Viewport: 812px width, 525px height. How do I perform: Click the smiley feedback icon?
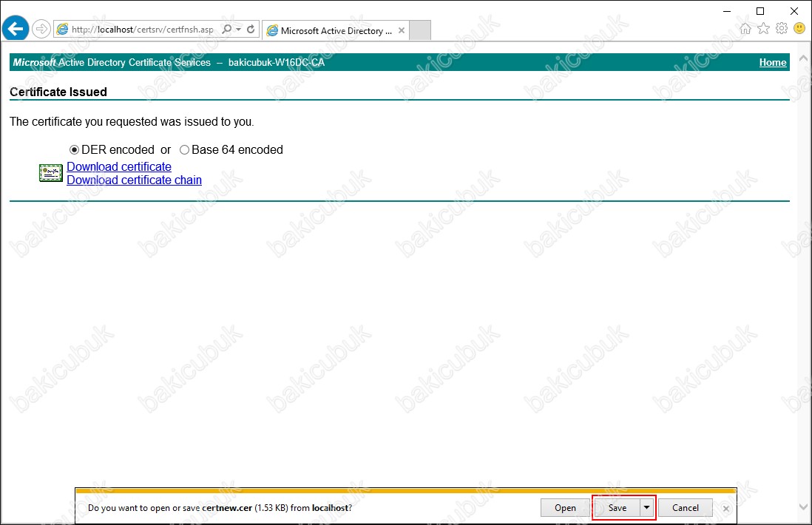pos(799,29)
